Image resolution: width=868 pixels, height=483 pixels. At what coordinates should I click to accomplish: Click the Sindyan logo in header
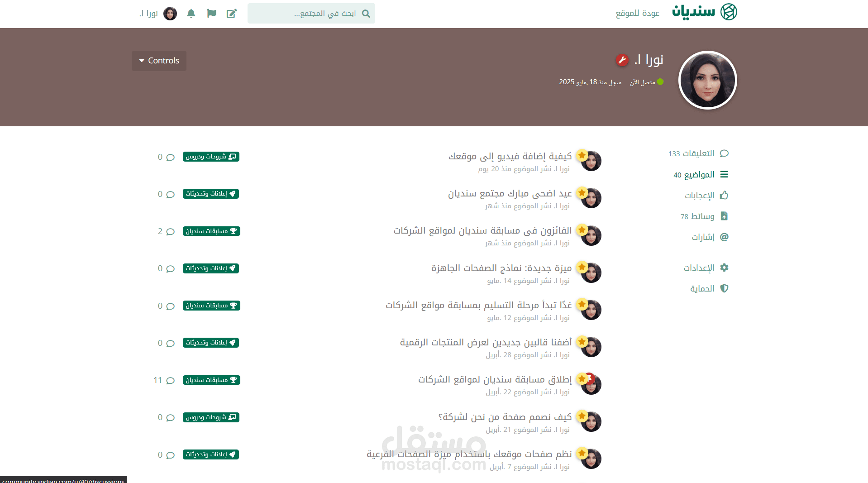(x=705, y=12)
